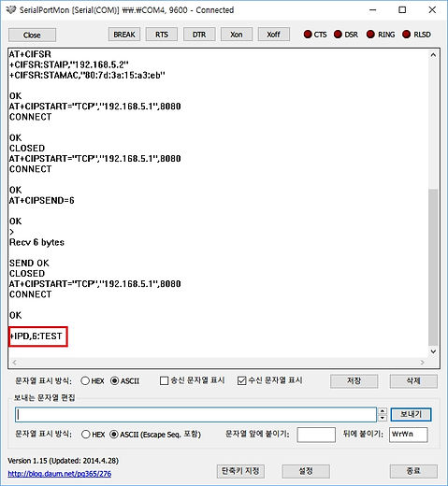Click the send field down stepper arrow
448x486 pixels.
(383, 418)
